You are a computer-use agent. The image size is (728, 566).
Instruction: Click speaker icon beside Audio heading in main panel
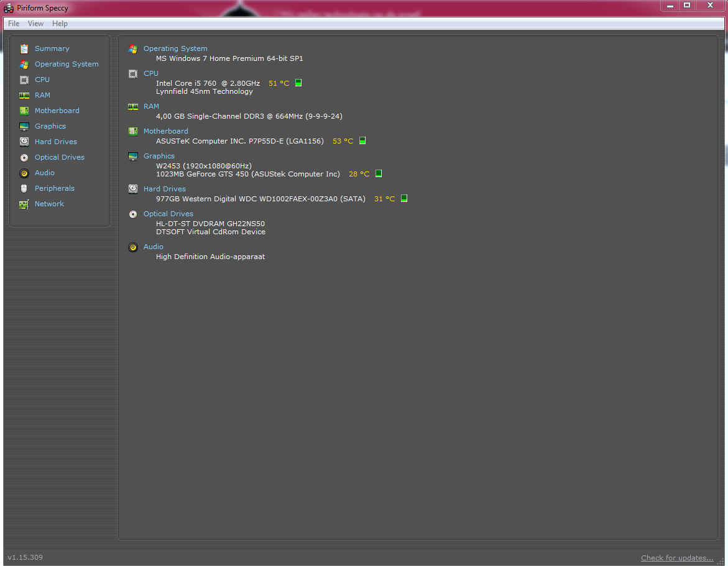point(133,247)
